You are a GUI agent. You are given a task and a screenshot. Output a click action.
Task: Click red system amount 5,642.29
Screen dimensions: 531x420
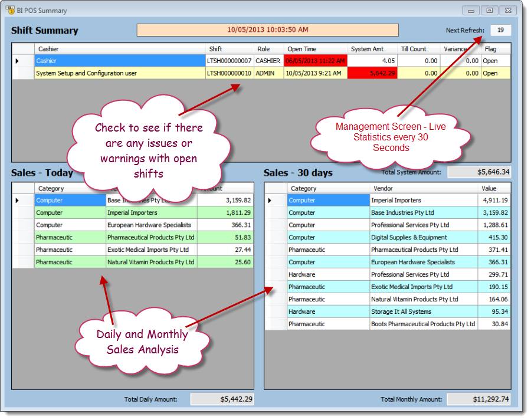372,73
